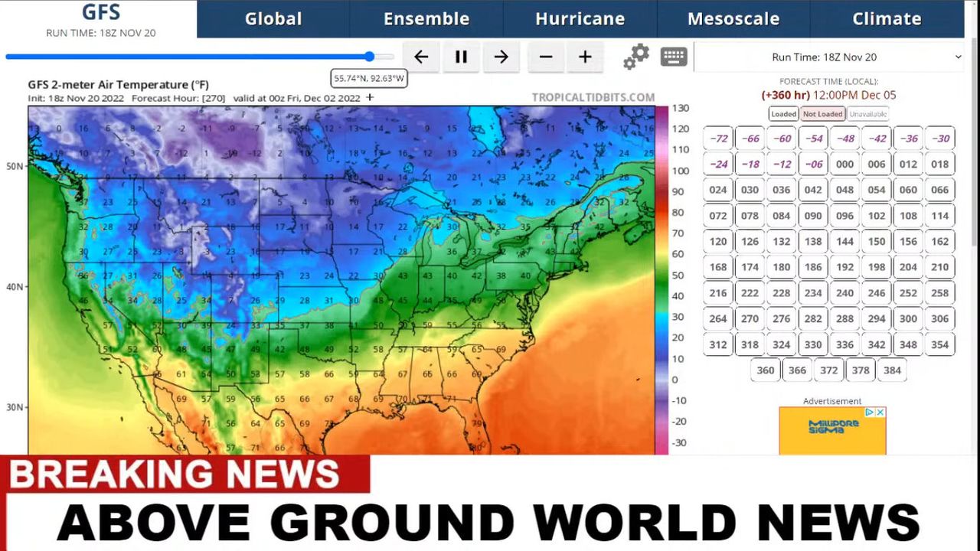This screenshot has width=980, height=551.
Task: Click the AdChoices triangle icon
Action: pos(870,412)
